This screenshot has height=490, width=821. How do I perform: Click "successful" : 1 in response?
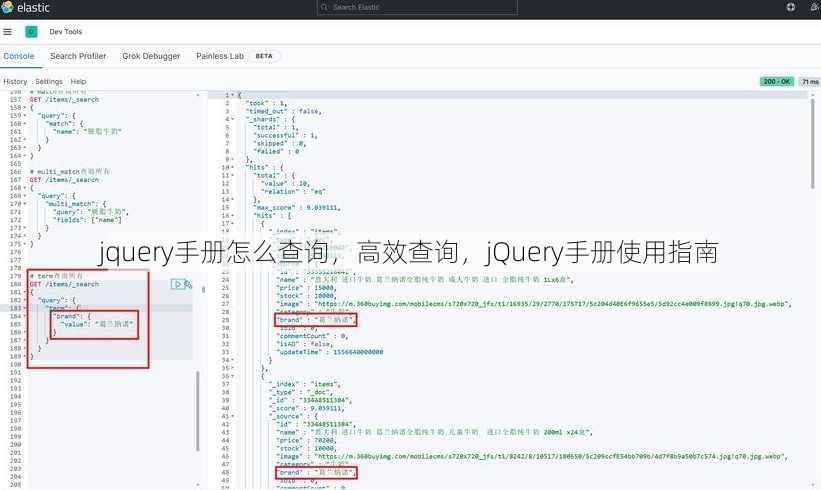click(x=285, y=136)
